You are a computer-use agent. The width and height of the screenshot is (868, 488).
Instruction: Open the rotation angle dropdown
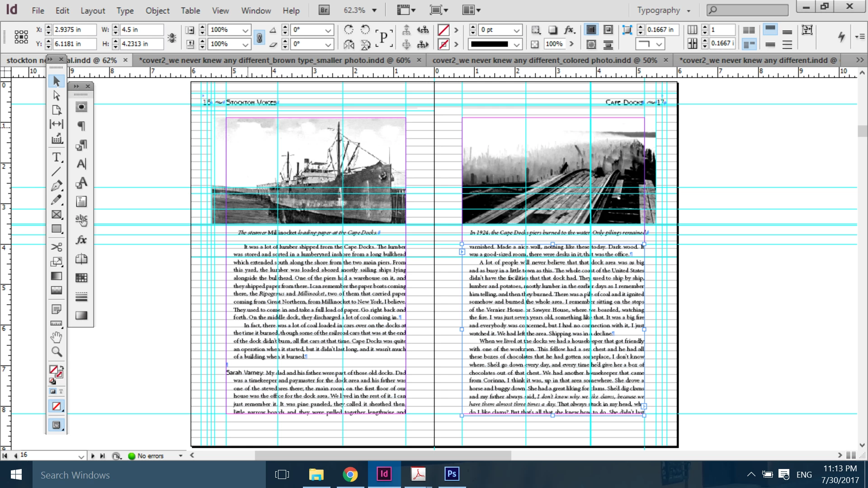pyautogui.click(x=328, y=30)
